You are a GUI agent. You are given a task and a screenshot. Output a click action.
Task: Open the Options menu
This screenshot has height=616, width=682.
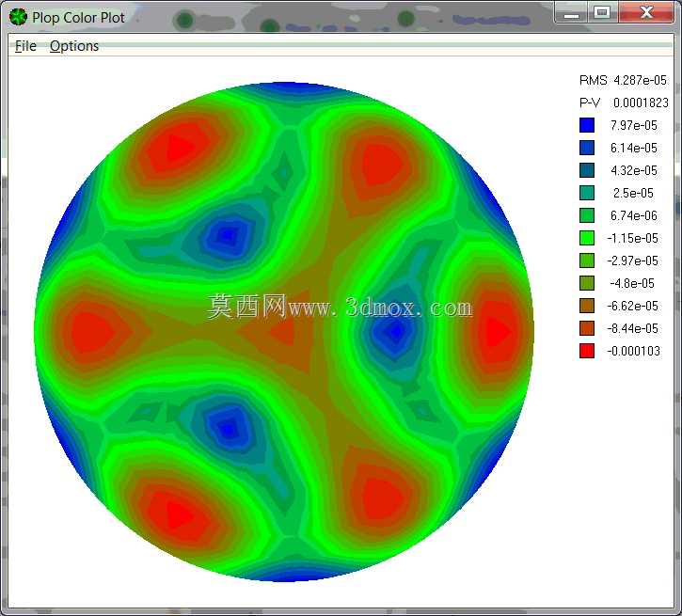tap(74, 46)
